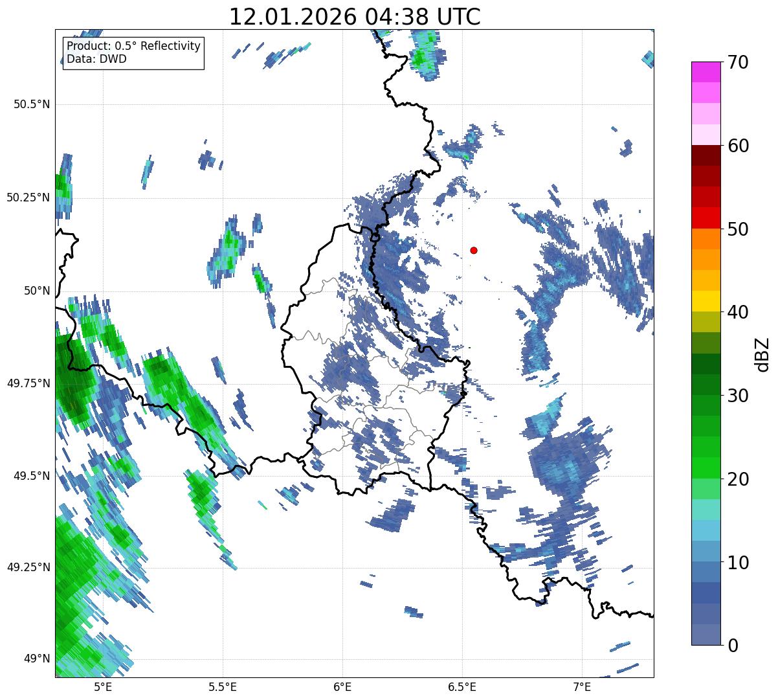Click the longitude label '5.5°E'

coord(223,686)
